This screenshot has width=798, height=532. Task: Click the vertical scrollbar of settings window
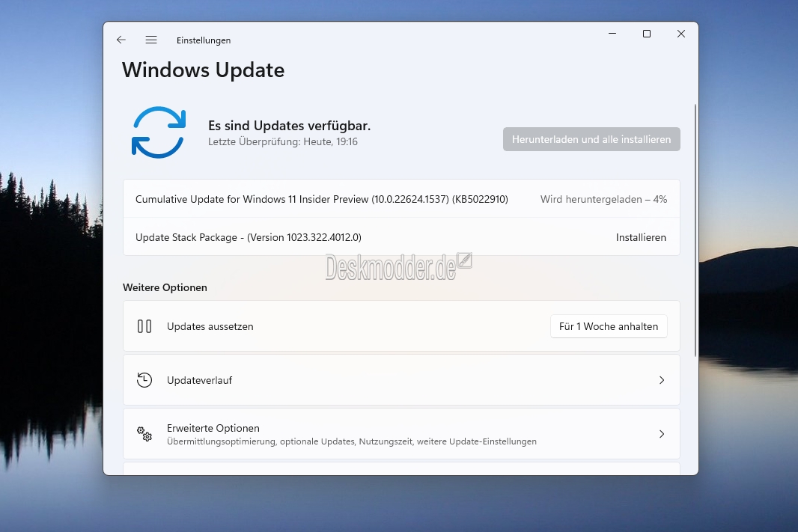click(695, 230)
